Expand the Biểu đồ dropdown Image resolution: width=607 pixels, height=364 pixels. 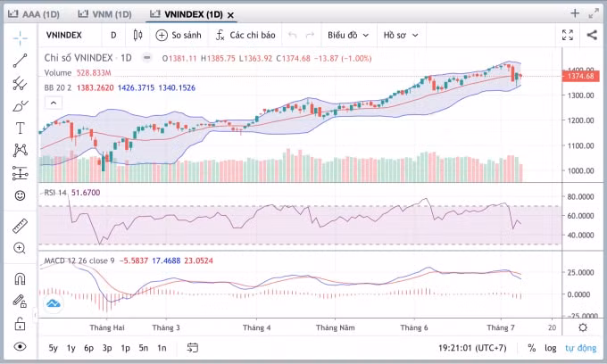[x=348, y=35]
